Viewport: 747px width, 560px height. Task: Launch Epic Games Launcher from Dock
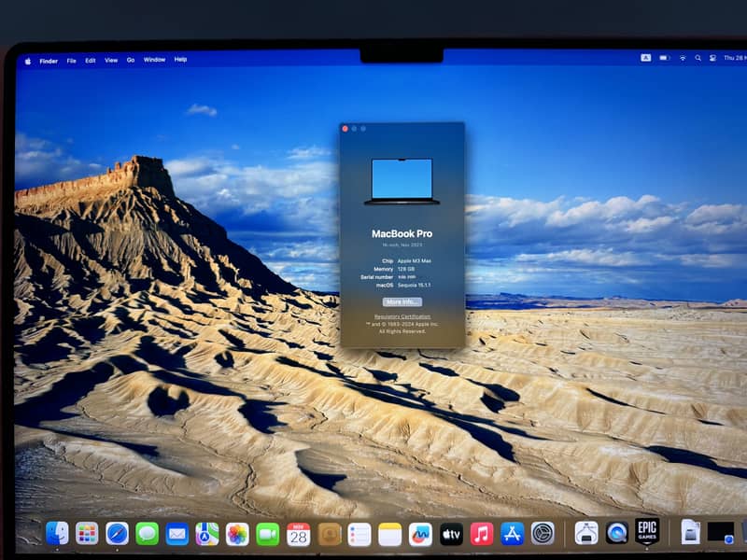pyautogui.click(x=647, y=532)
